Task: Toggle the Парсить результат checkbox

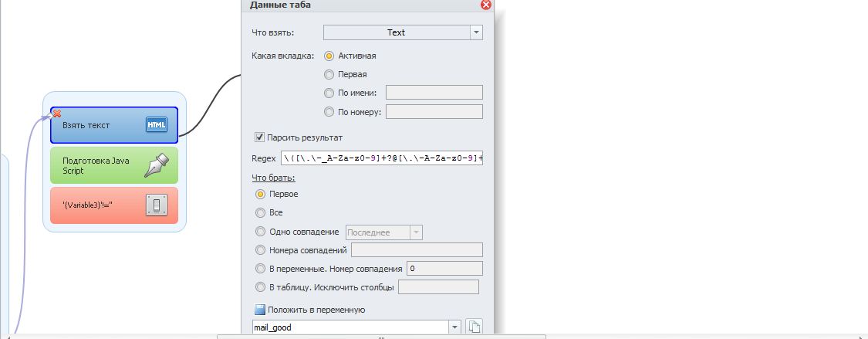Action: pos(259,137)
